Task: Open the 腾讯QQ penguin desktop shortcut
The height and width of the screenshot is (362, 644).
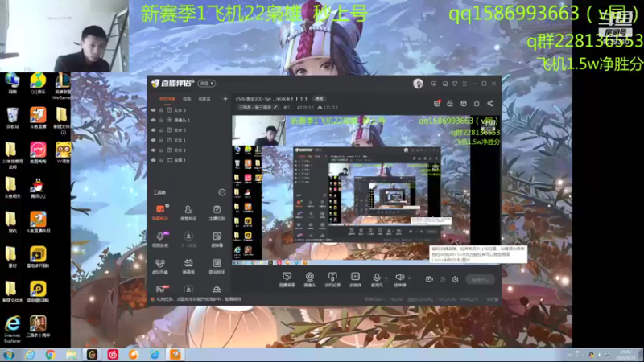Action: (x=38, y=189)
